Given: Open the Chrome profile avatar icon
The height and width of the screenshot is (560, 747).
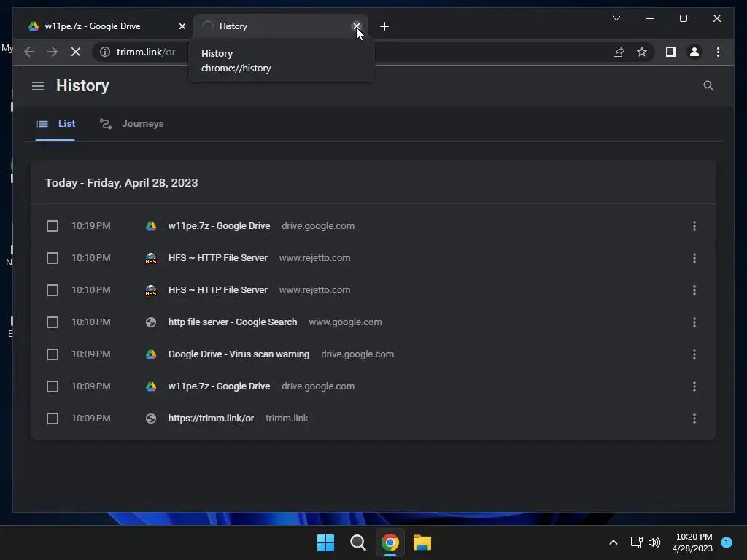Looking at the screenshot, I should pyautogui.click(x=694, y=52).
